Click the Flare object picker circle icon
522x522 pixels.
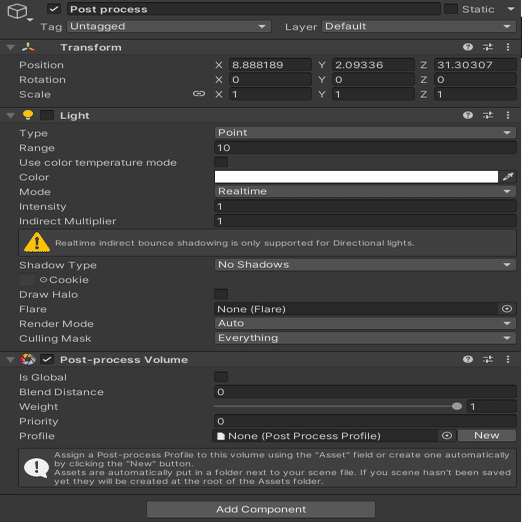507,309
